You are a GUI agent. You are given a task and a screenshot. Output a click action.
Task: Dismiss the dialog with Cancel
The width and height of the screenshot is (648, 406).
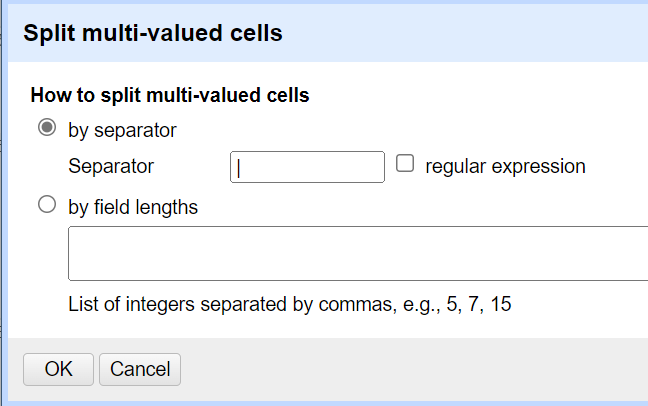140,369
